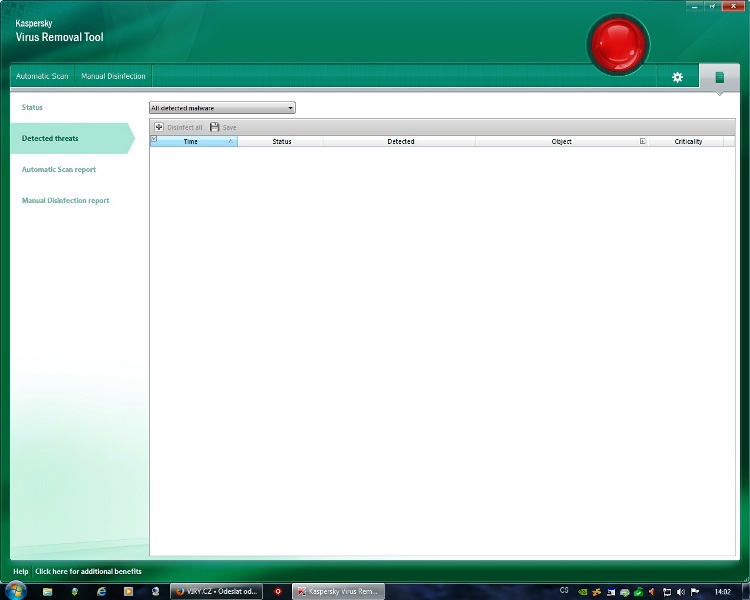Screen dimensions: 750x600
Task: Open the Manual Disinfection report link
Action: coord(65,201)
